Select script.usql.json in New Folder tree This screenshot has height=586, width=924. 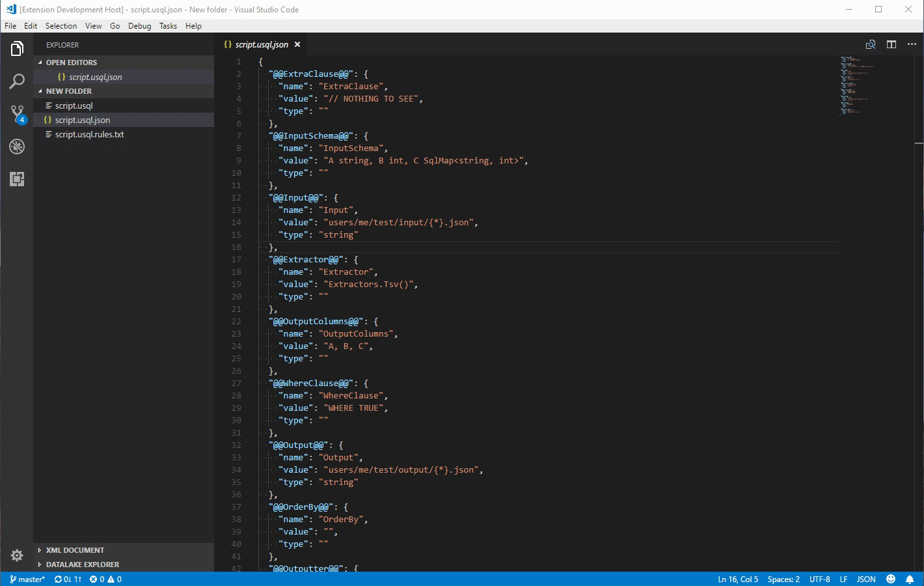[x=124, y=120]
